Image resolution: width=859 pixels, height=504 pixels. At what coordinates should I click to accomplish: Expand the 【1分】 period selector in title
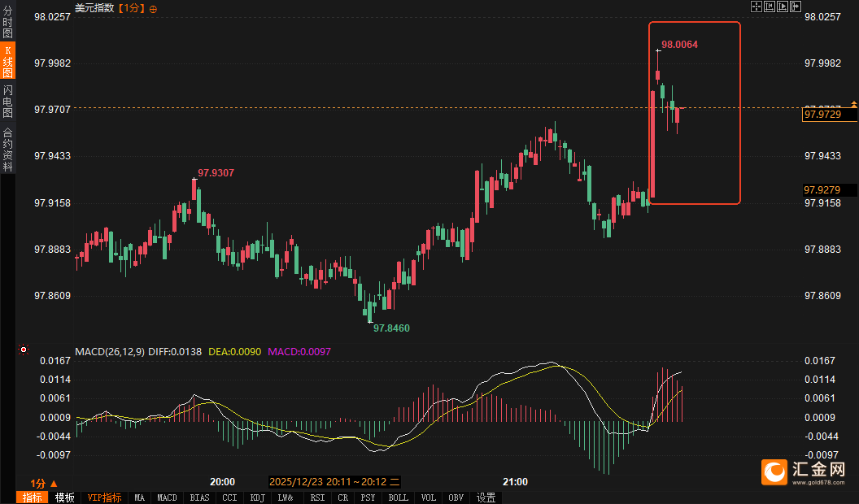click(130, 8)
